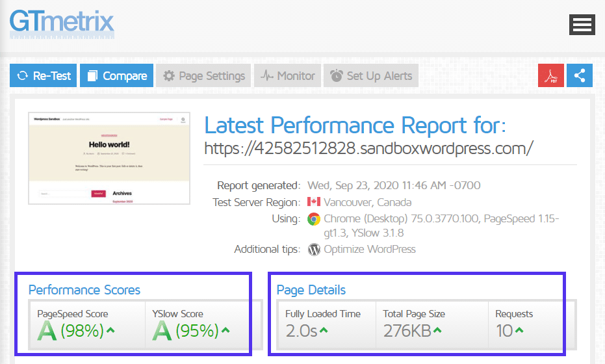
Task: Click the arrow next to Requests count
Action: [519, 331]
